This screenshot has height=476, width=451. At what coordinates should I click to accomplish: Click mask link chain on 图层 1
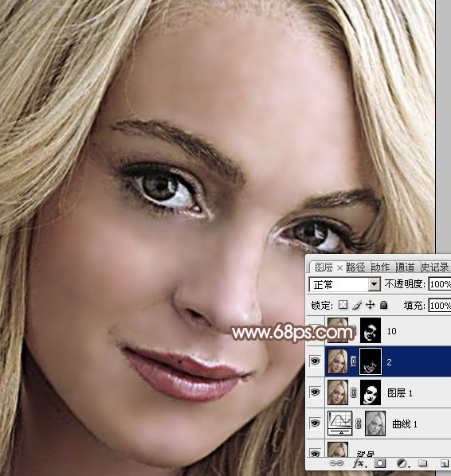click(x=354, y=392)
